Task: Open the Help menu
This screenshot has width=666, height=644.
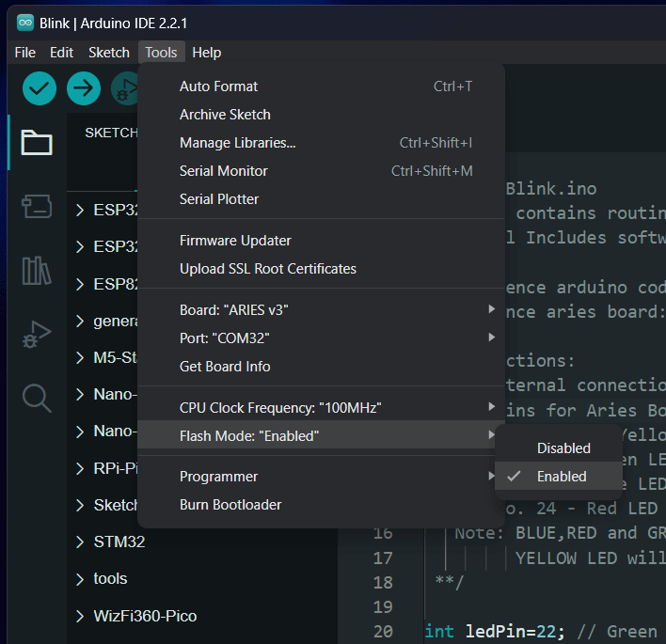Action: point(206,53)
